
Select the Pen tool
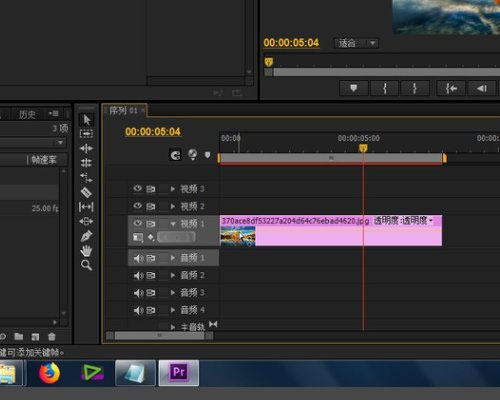[86, 236]
